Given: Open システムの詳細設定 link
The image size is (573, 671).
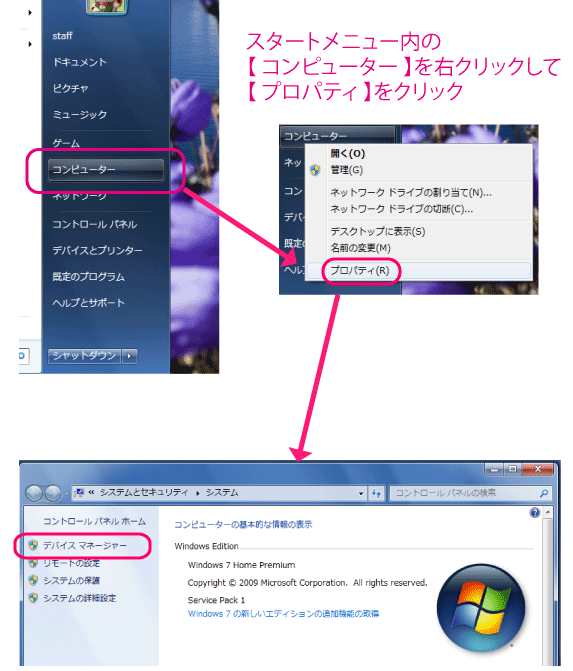Looking at the screenshot, I should point(80,598).
